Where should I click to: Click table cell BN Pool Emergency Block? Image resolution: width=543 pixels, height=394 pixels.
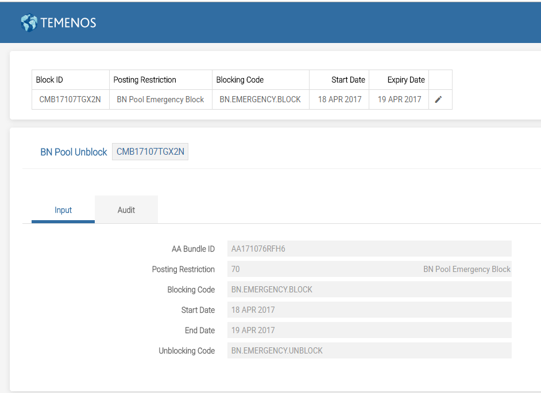pos(161,99)
